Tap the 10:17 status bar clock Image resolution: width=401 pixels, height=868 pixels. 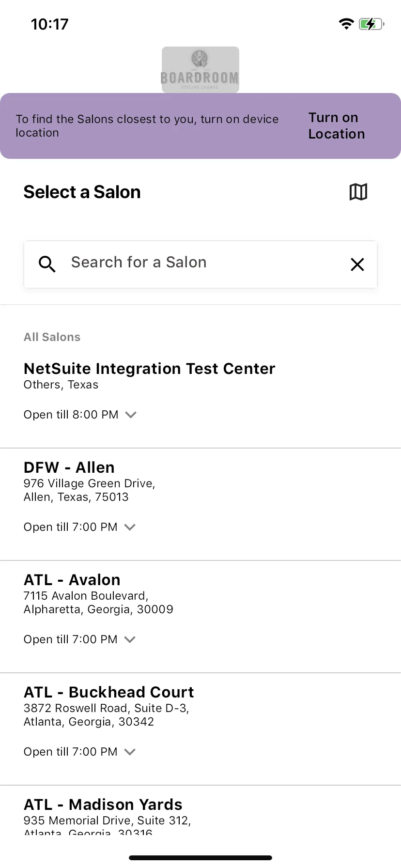coord(50,24)
